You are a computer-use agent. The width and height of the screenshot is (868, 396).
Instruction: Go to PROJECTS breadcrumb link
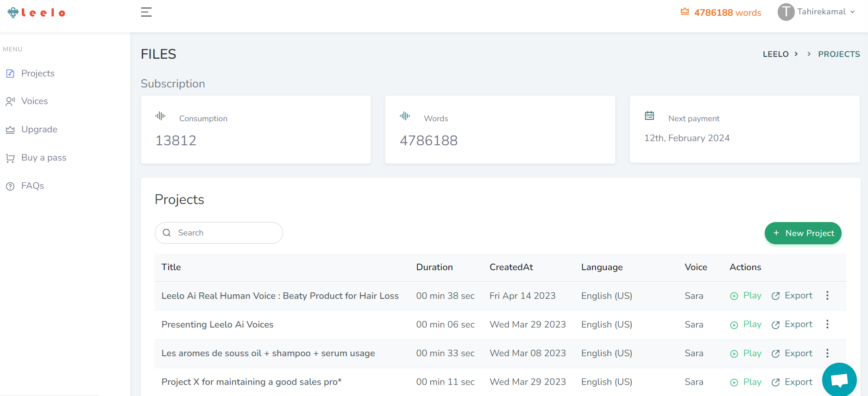click(x=839, y=54)
